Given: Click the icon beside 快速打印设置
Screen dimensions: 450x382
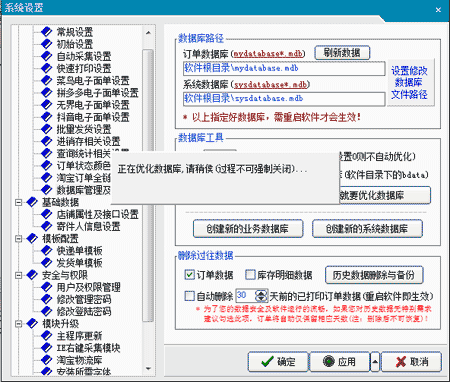Looking at the screenshot, I should (47, 68).
